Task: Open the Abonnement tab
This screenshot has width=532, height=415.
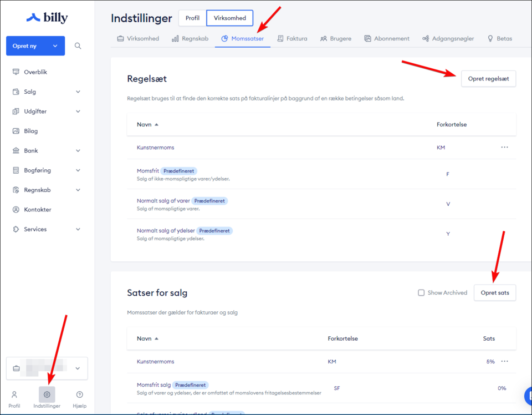Action: 387,39
